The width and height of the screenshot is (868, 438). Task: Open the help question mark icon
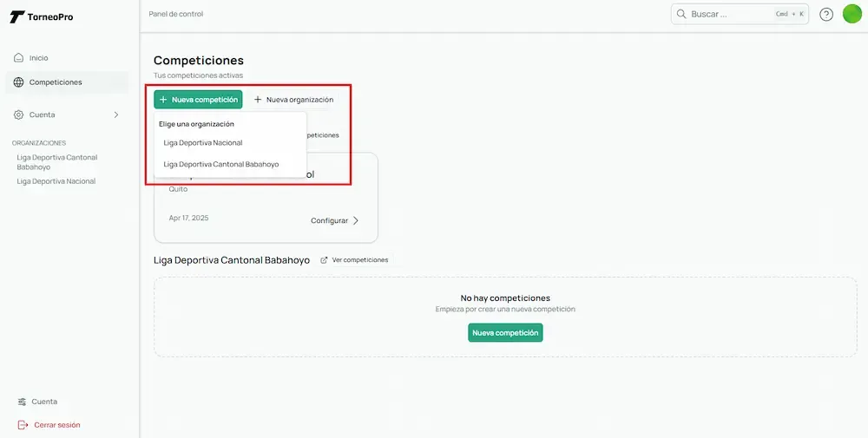click(826, 15)
